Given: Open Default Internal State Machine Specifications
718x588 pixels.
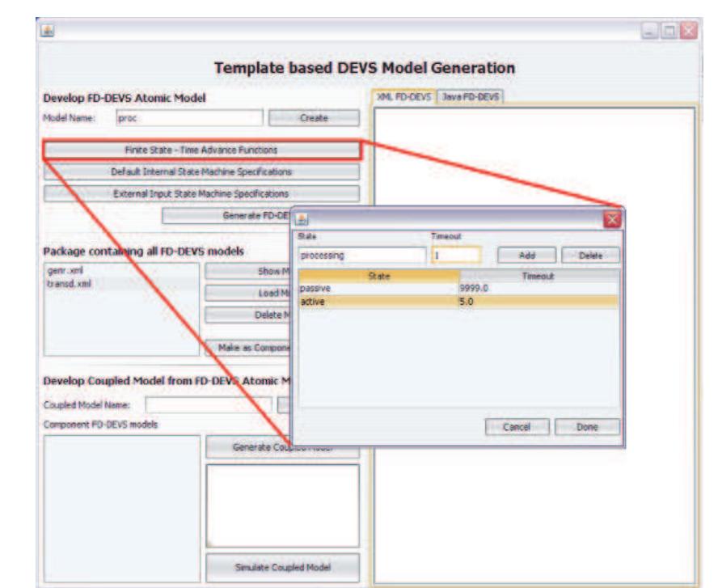Looking at the screenshot, I should [201, 171].
